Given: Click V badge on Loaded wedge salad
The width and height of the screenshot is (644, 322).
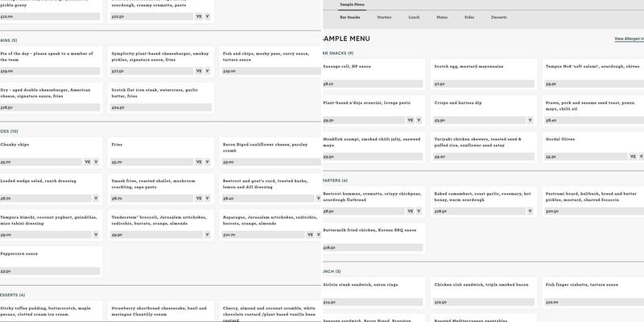Looking at the screenshot, I should click(96, 198).
